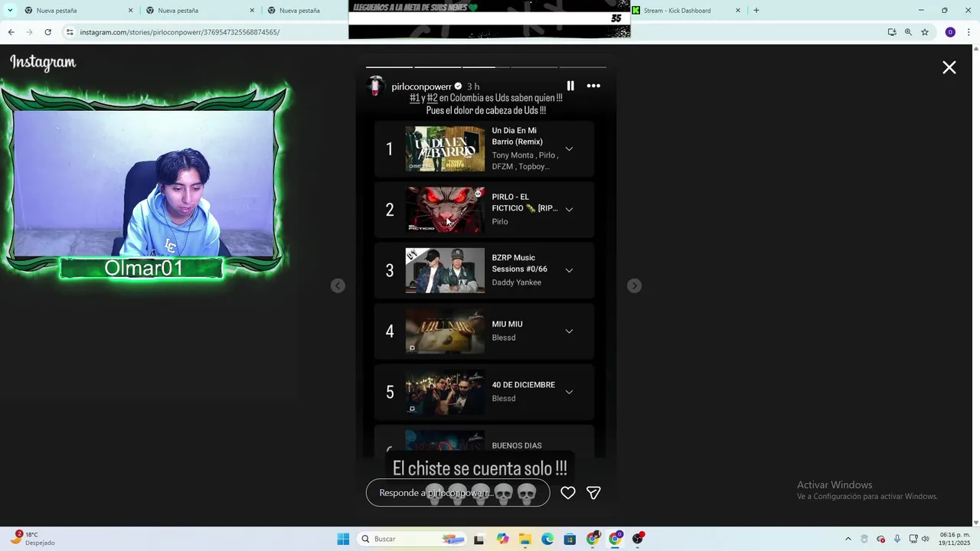
Task: Open the pirloconpowerr username link
Action: pyautogui.click(x=421, y=86)
